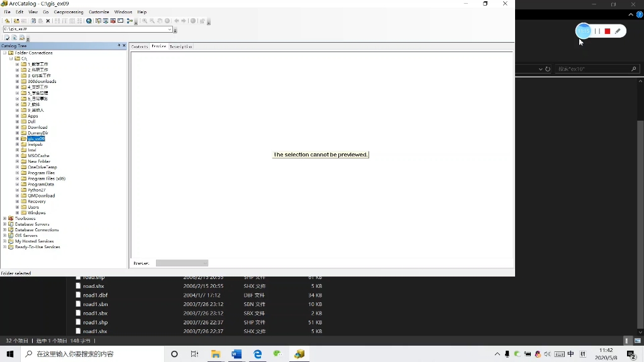Open the Python window
Image resolution: width=644 pixels, height=362 pixels.
click(x=120, y=20)
